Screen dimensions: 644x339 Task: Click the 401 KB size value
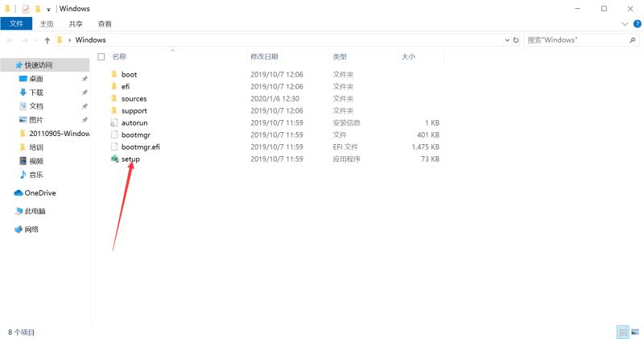click(x=428, y=134)
